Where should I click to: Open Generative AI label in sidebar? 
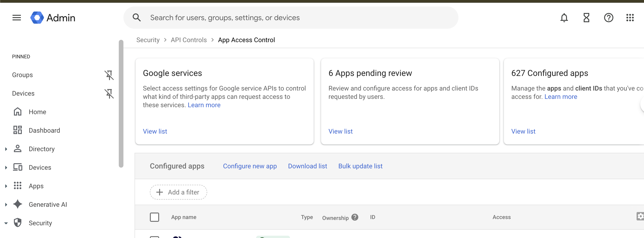pos(48,204)
